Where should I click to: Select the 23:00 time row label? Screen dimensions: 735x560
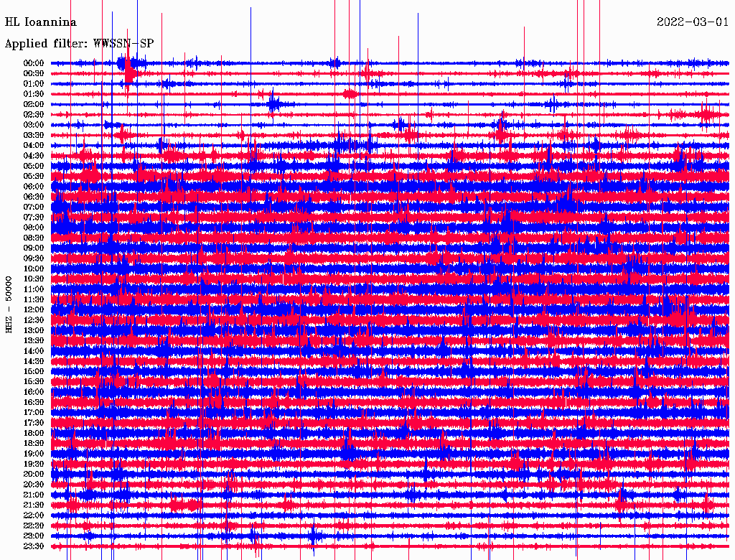34,536
